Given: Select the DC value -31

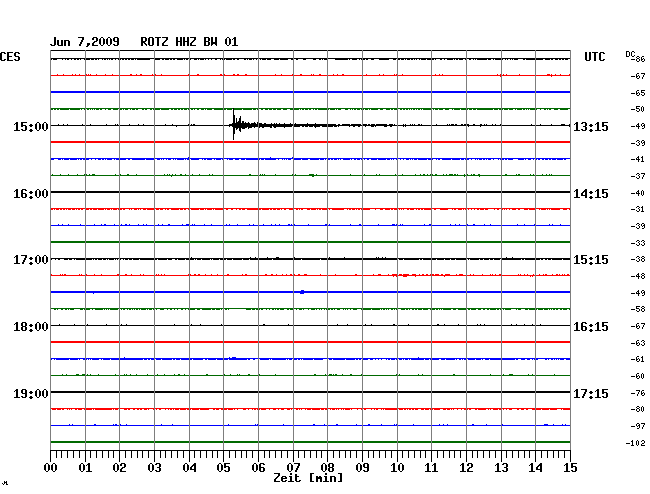Looking at the screenshot, I should coord(638,209).
